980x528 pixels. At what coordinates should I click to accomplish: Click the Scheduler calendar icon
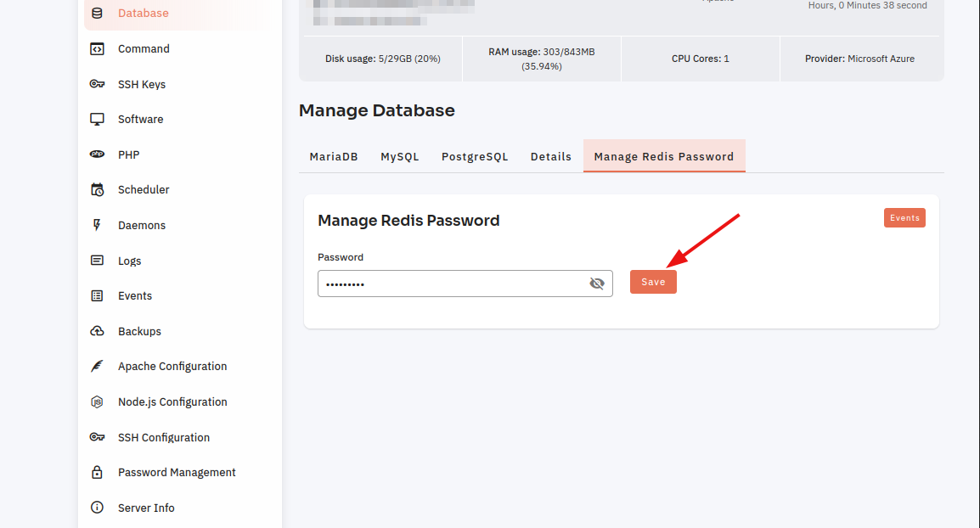97,189
